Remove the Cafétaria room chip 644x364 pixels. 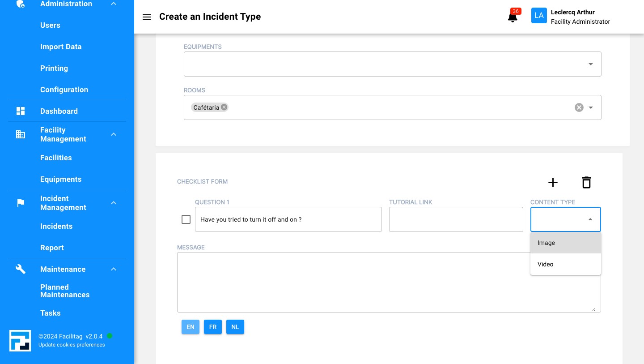click(224, 107)
